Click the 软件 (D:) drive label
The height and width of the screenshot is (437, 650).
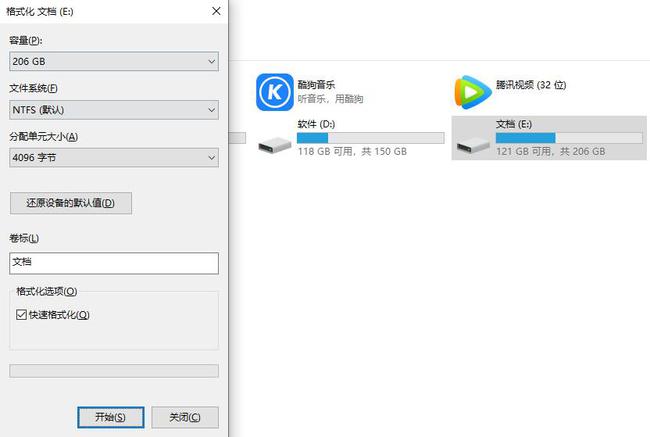point(316,124)
